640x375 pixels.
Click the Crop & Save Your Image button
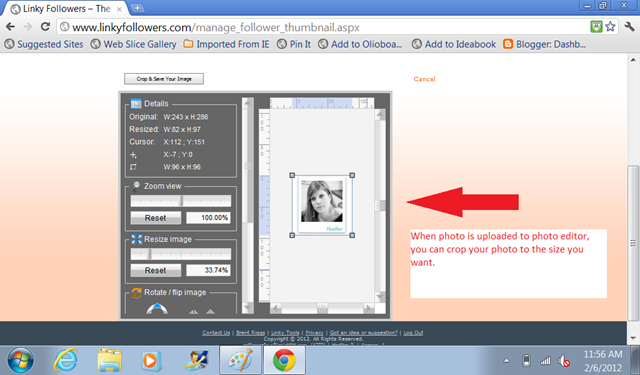point(164,79)
